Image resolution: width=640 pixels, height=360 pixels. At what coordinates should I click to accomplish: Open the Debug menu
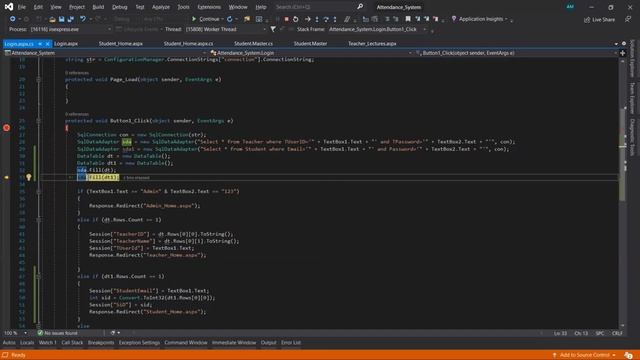120,7
